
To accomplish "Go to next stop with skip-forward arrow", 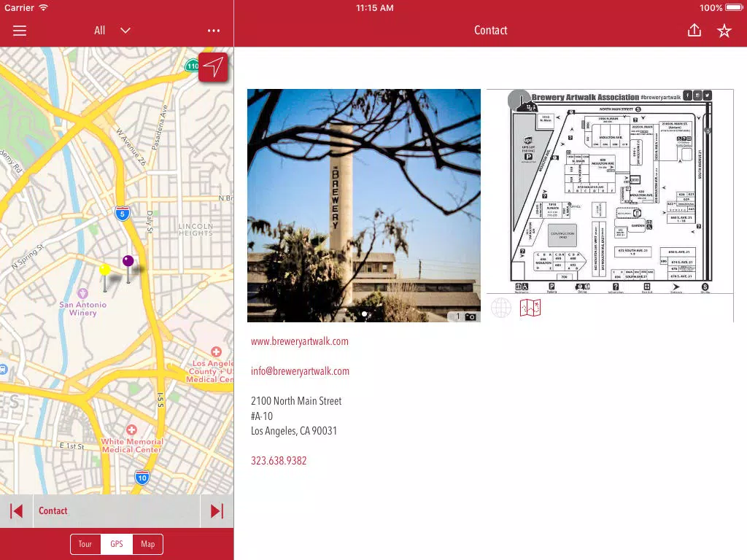I will pos(217,511).
